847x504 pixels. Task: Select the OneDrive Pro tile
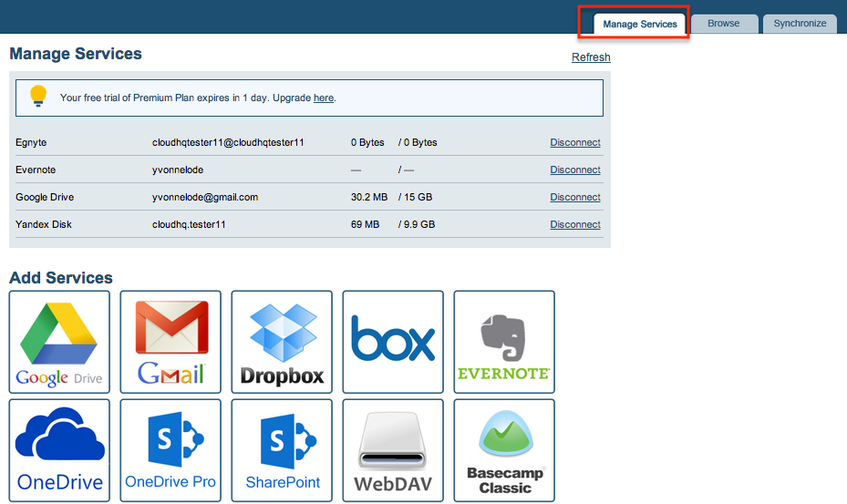[170, 450]
